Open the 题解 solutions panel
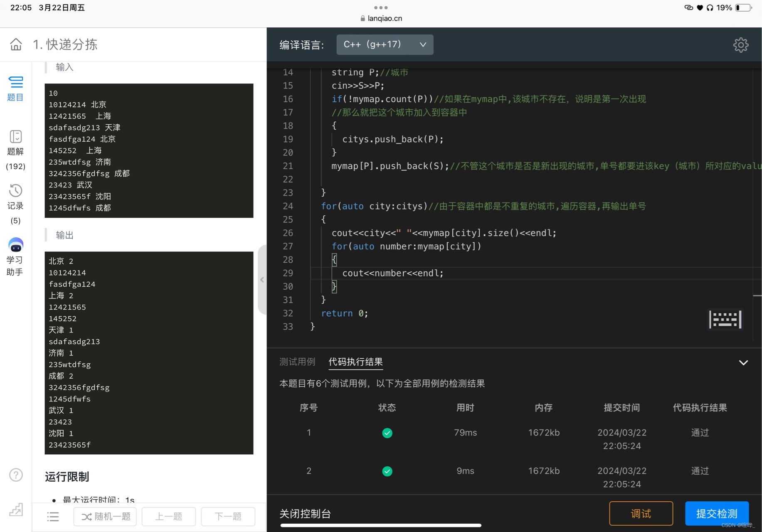This screenshot has width=762, height=532. click(15, 143)
